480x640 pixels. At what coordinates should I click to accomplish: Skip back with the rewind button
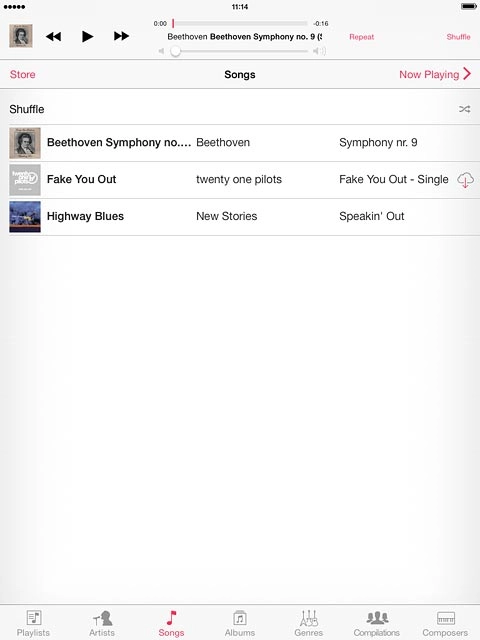(x=53, y=36)
